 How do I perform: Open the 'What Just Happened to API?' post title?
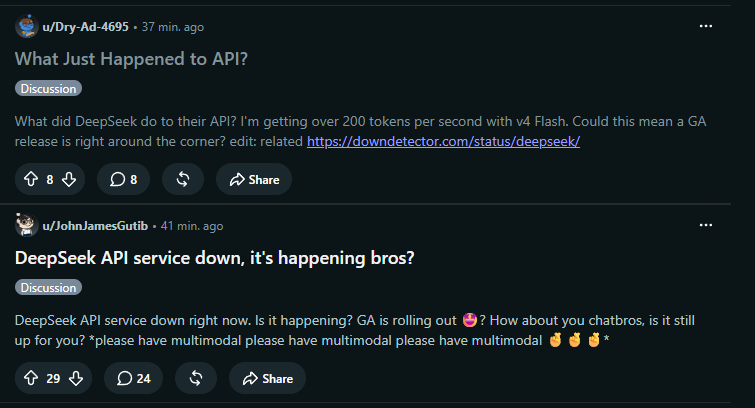131,59
